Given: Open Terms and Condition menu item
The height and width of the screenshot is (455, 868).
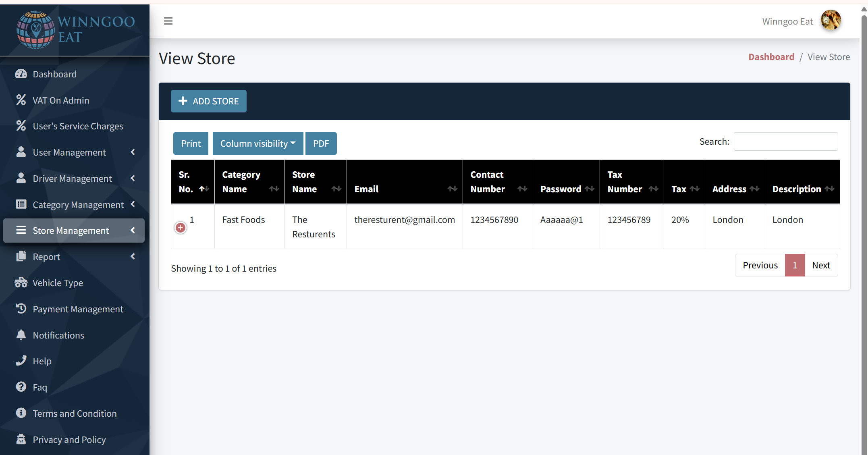Looking at the screenshot, I should click(x=75, y=413).
